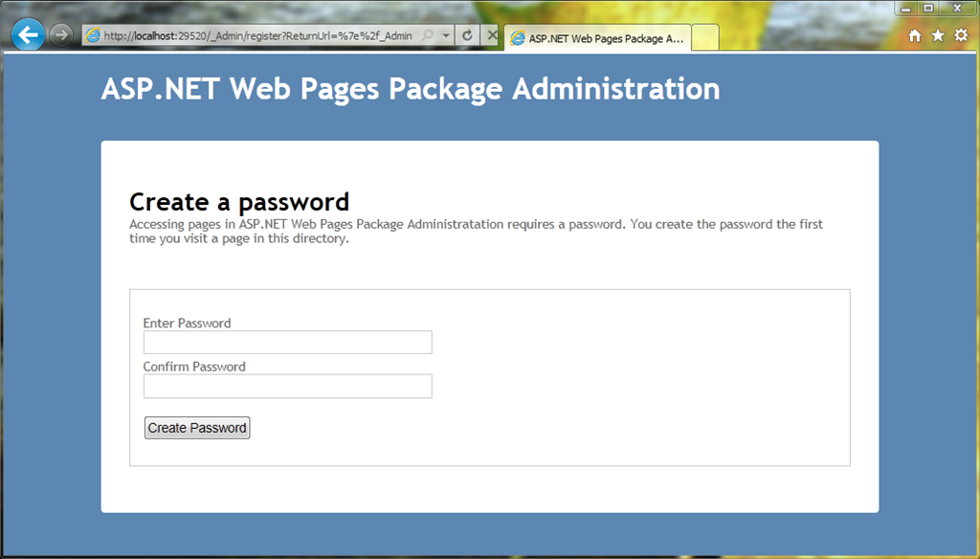Maximize the browser window
This screenshot has width=980, height=559.
coord(928,8)
